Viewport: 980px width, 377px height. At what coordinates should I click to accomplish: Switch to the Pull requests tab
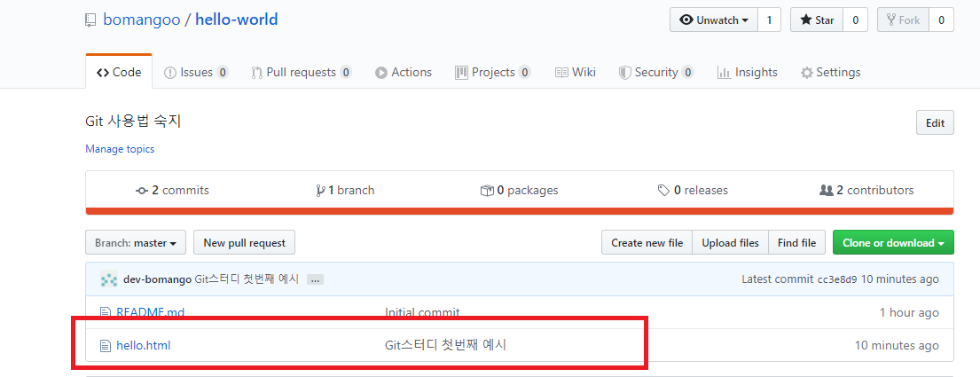click(302, 73)
